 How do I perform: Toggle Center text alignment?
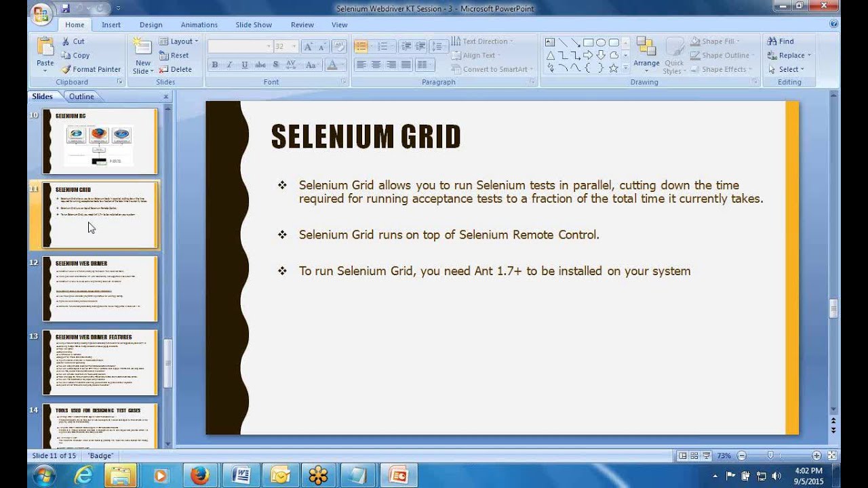coord(376,65)
